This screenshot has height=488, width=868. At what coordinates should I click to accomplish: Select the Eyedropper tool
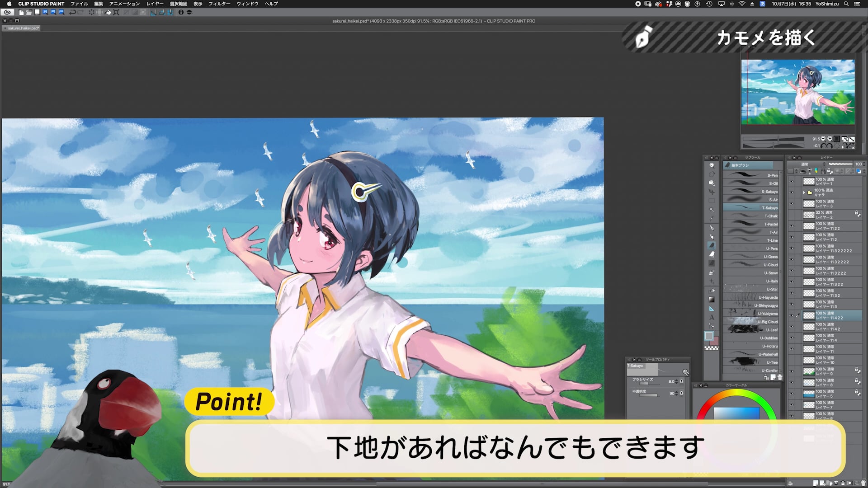click(712, 218)
